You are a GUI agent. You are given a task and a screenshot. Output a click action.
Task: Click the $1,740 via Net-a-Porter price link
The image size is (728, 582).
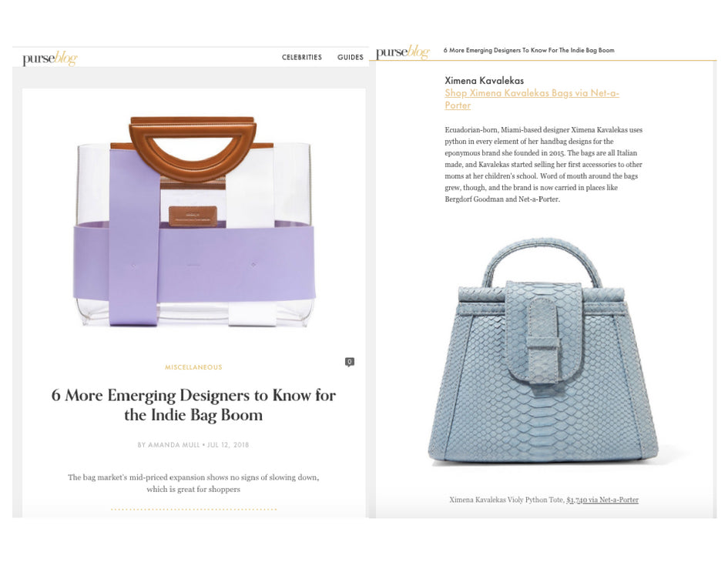602,500
